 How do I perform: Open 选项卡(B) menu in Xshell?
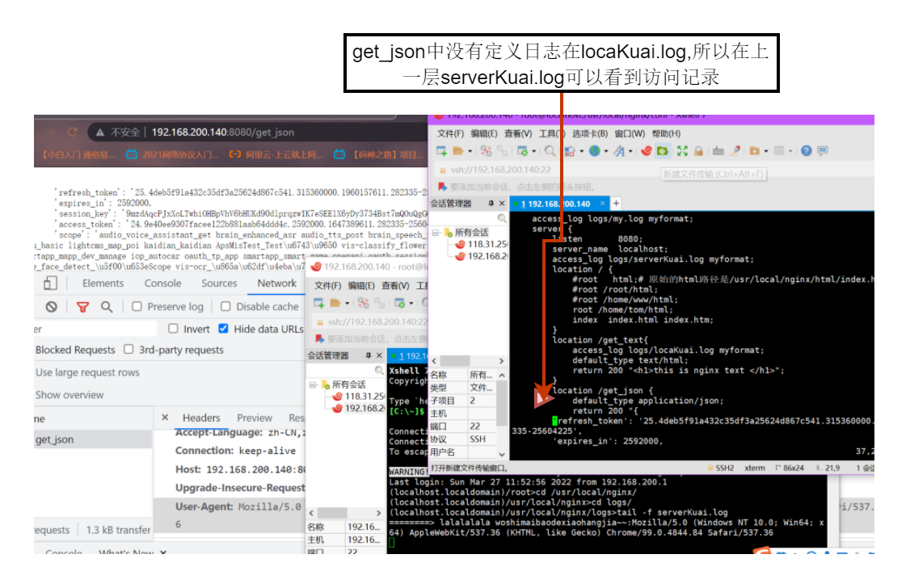(x=590, y=133)
